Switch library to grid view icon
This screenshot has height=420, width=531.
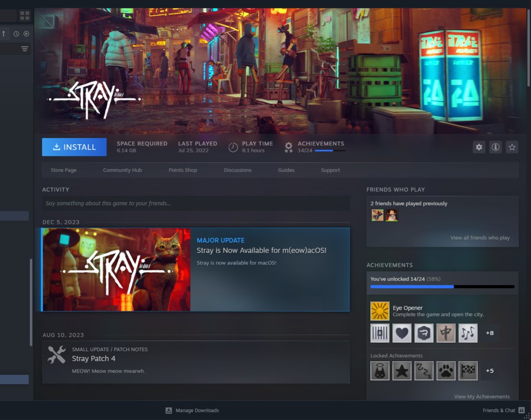point(24,16)
